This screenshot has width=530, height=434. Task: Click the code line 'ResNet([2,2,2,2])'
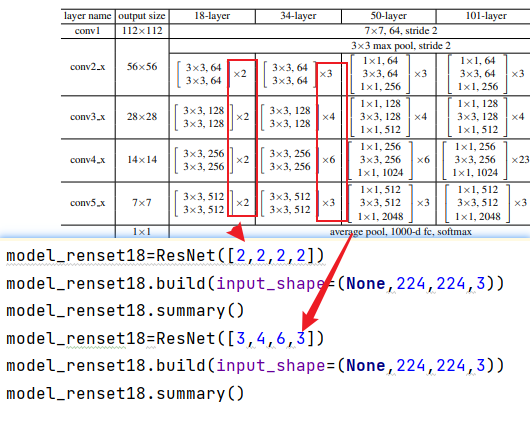pyautogui.click(x=165, y=256)
